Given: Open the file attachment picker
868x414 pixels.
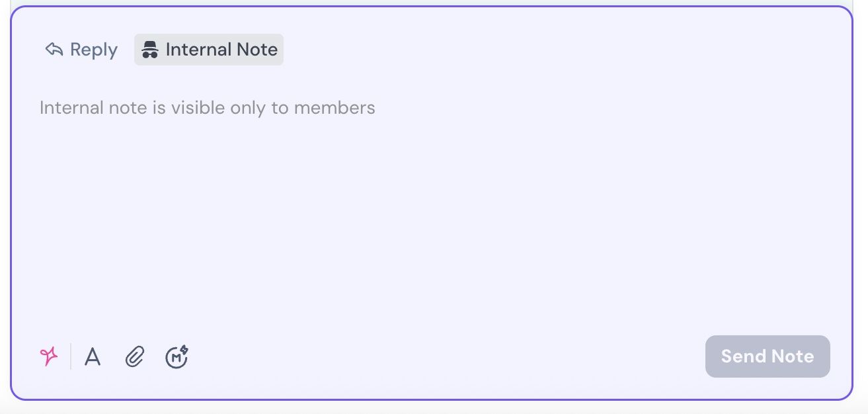Looking at the screenshot, I should pyautogui.click(x=135, y=357).
